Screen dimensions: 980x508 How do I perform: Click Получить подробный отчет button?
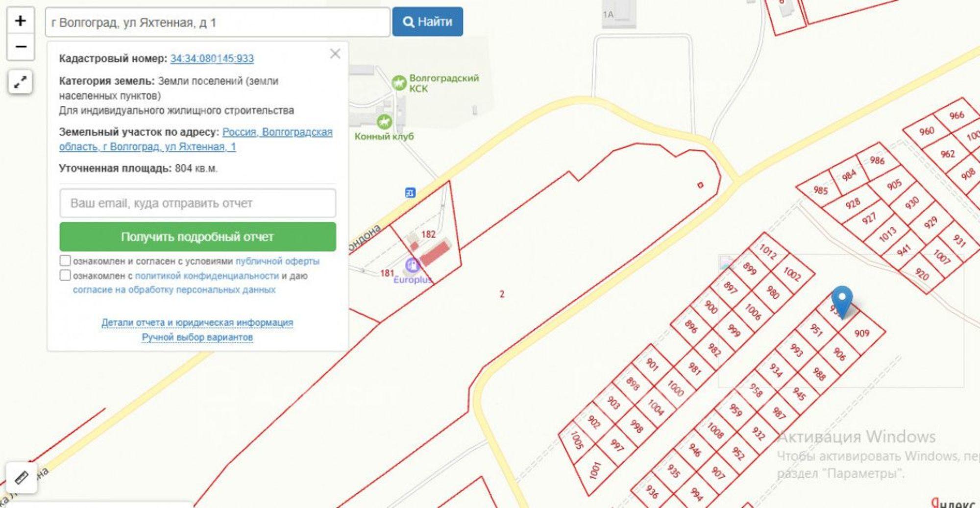coord(197,237)
